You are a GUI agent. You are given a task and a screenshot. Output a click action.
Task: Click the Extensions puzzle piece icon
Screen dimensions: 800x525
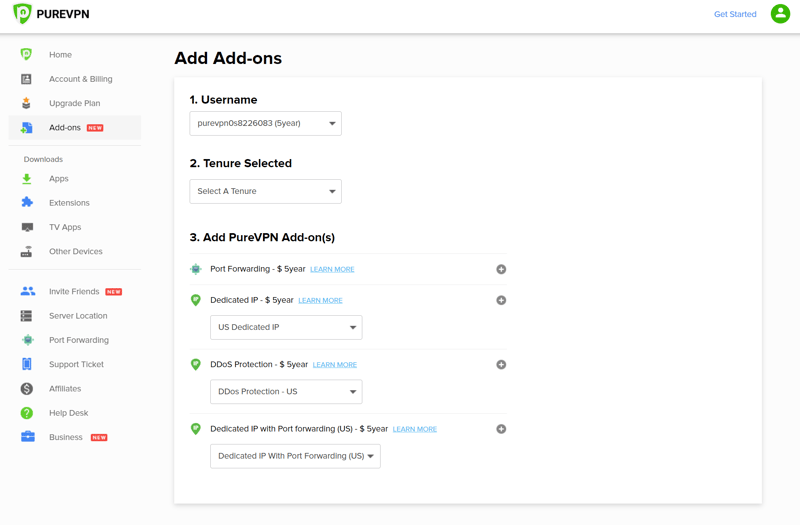click(27, 203)
